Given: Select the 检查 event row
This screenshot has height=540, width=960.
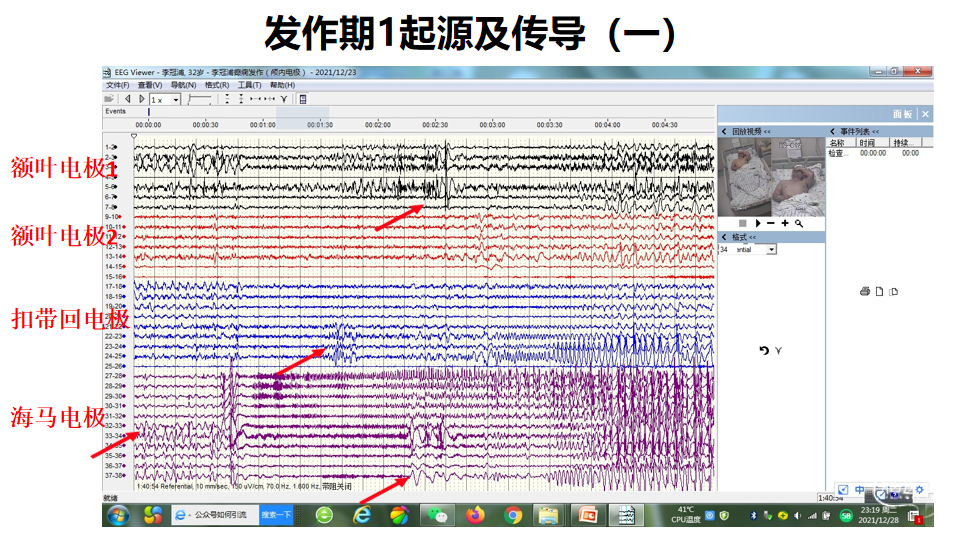Looking at the screenshot, I should coord(874,153).
